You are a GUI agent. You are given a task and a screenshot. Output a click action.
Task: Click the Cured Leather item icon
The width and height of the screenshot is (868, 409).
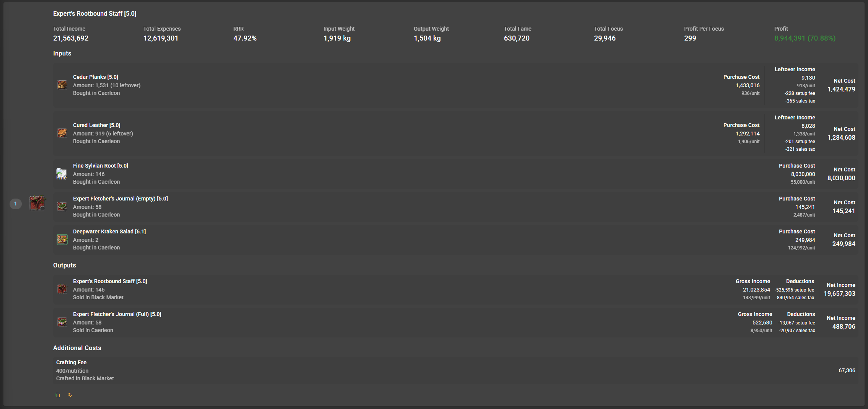click(x=62, y=133)
